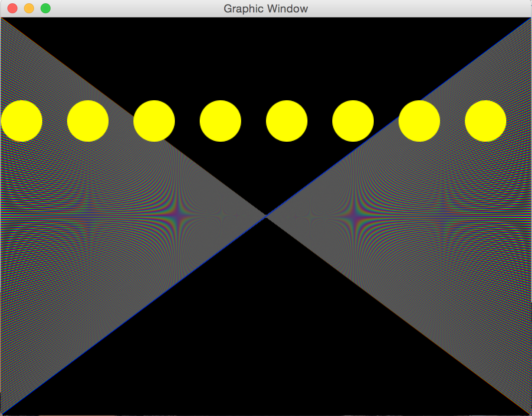Maximize the Graphic Window using green button
The height and width of the screenshot is (416, 532).
coord(46,8)
